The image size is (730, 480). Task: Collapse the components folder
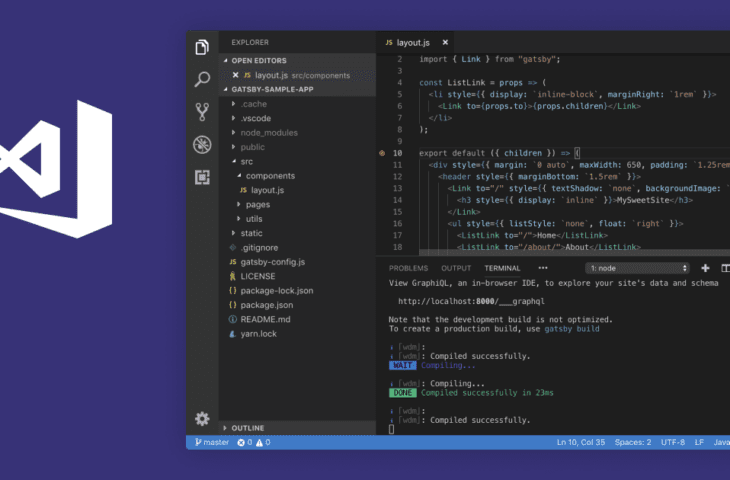(297, 176)
